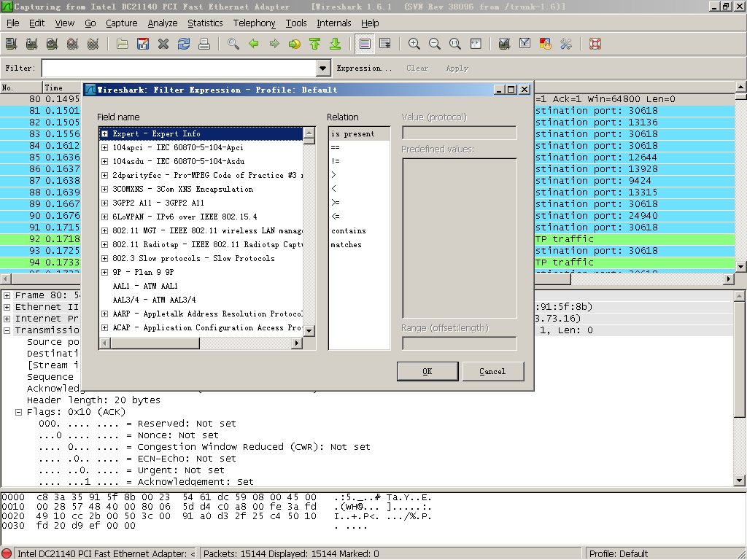The image size is (747, 560).
Task: Click the Expression... button
Action: point(365,68)
